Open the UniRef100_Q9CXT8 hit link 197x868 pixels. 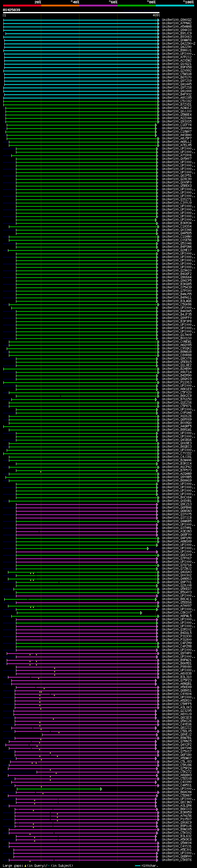177,358
